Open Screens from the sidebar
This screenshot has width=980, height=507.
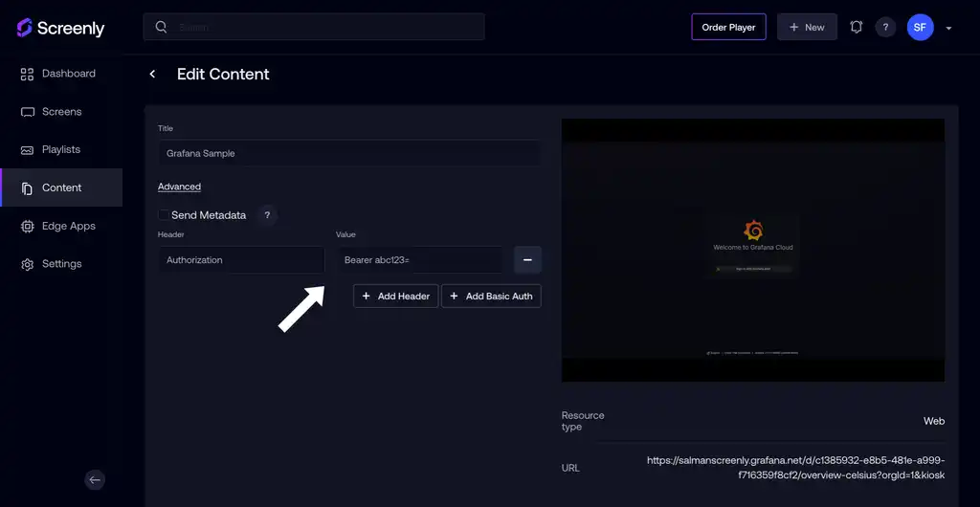61,112
